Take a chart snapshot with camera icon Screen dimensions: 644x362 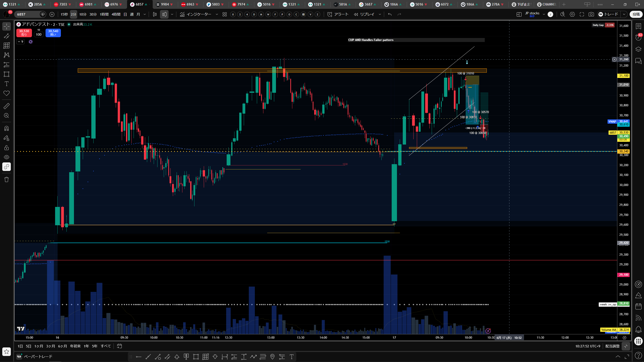591,14
